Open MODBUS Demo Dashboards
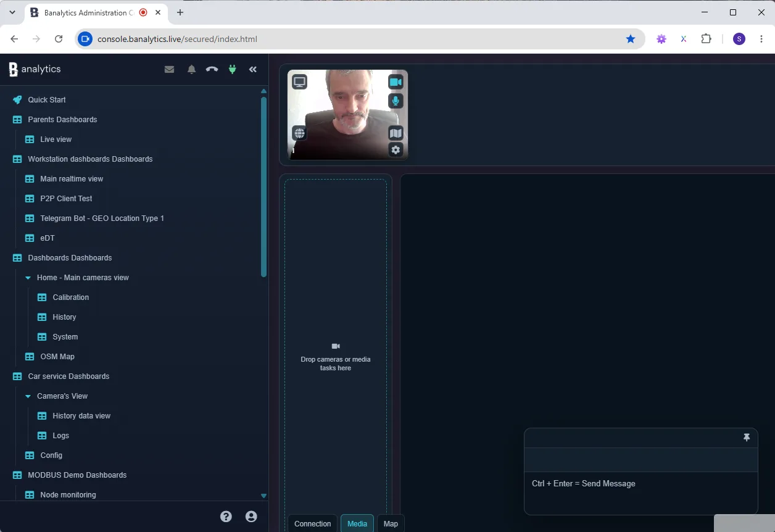This screenshot has height=532, width=775. (x=77, y=475)
